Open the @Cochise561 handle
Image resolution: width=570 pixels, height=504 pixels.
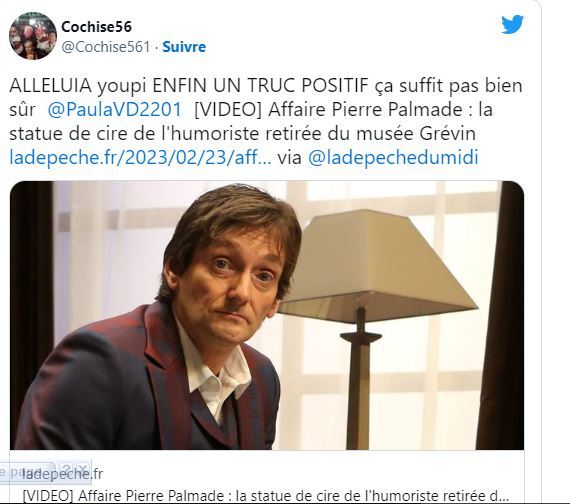coord(105,47)
